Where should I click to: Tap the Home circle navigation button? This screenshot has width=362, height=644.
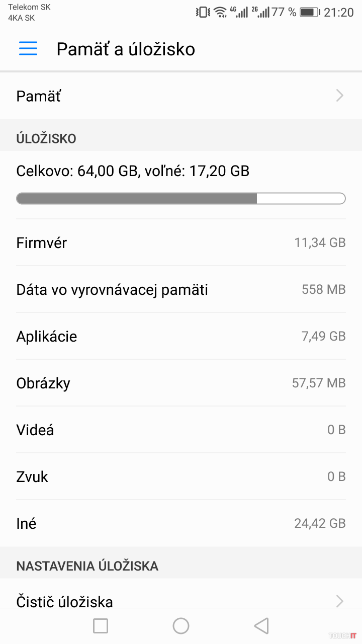coord(181,625)
